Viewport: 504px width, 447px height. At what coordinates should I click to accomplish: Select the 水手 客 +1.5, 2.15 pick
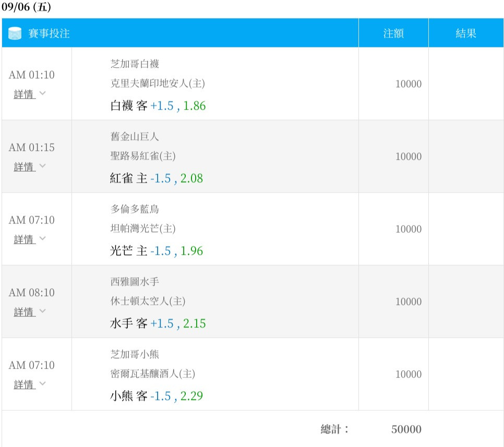coord(158,323)
